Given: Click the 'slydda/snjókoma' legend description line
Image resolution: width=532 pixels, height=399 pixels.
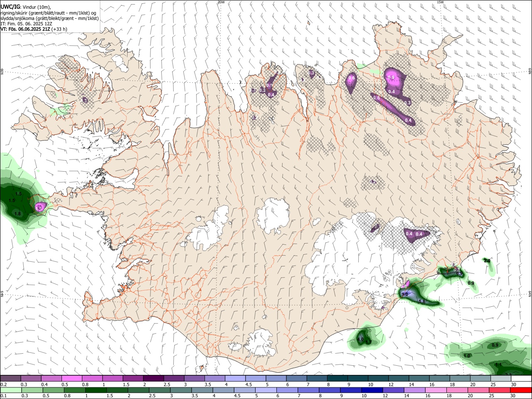Looking at the screenshot, I should coord(49,18).
